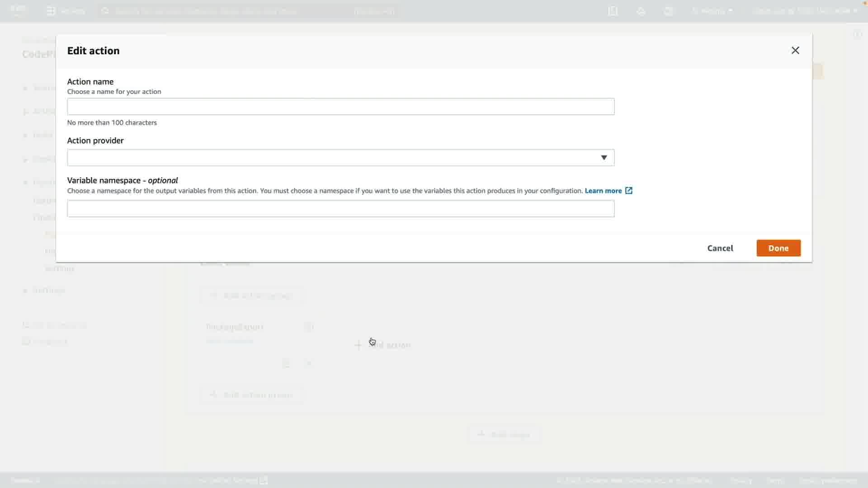This screenshot has height=488, width=868.
Task: Click the Variable namespace input field
Action: click(340, 209)
